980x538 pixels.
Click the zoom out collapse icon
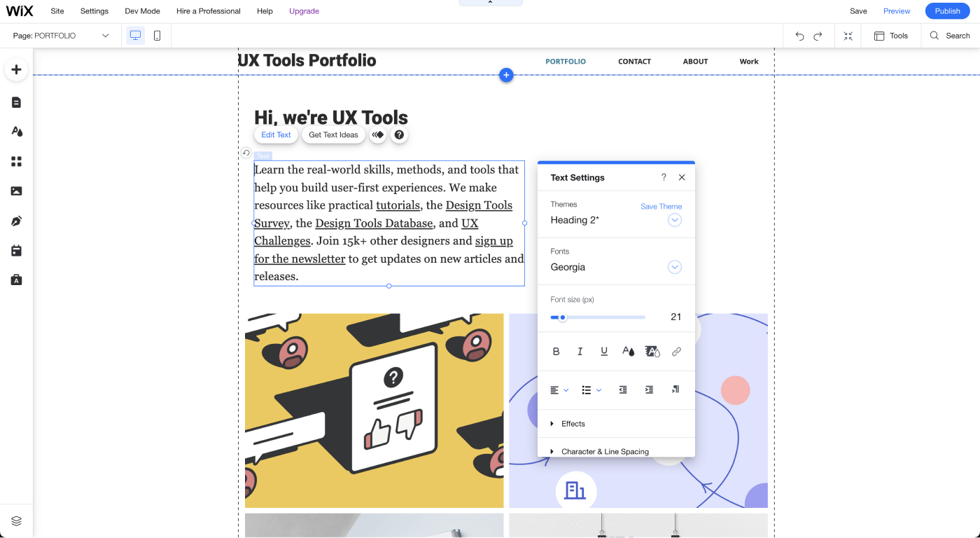848,36
